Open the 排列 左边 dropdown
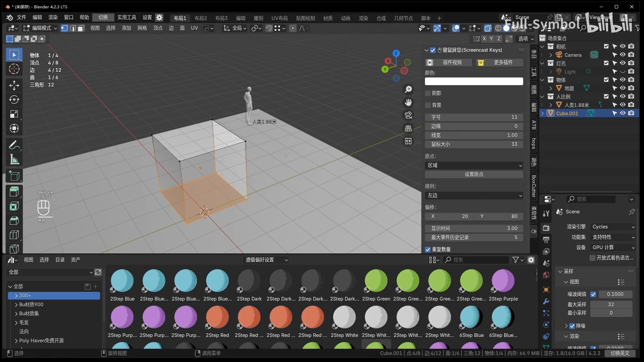This screenshot has height=362, width=644. [x=474, y=195]
